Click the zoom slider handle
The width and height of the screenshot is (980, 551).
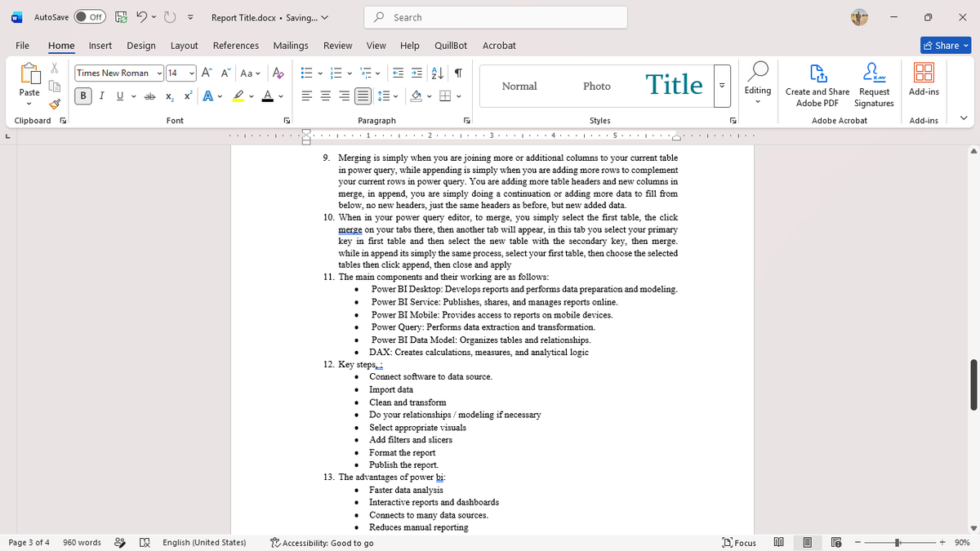click(897, 543)
